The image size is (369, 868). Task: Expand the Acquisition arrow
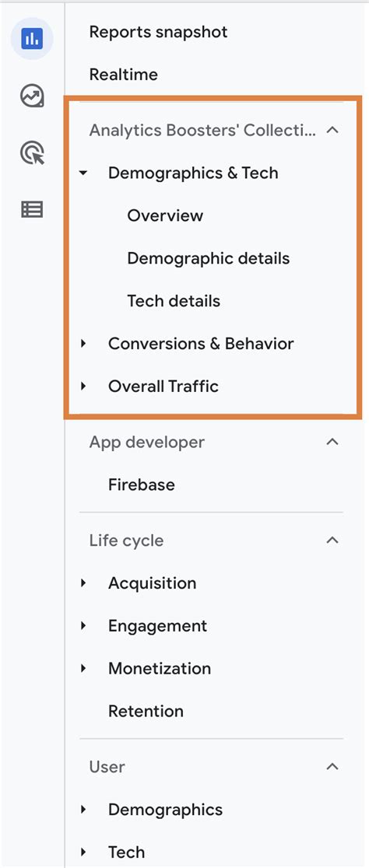pos(83,583)
